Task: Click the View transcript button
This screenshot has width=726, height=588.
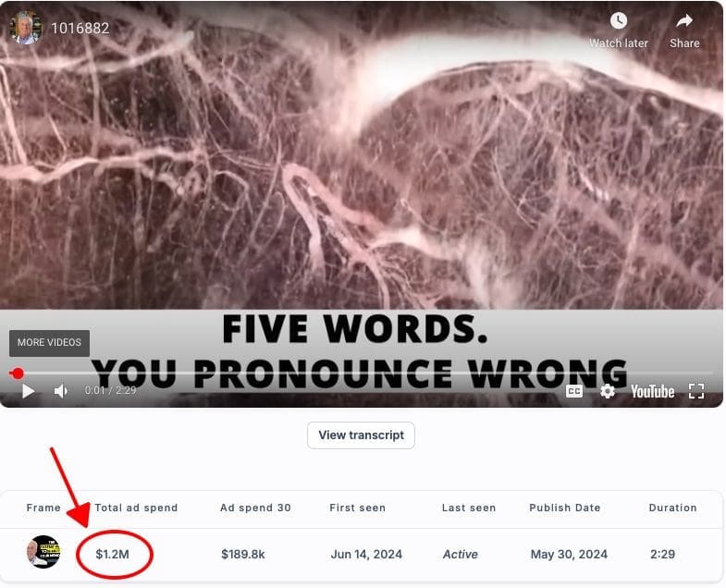Action: pos(361,435)
